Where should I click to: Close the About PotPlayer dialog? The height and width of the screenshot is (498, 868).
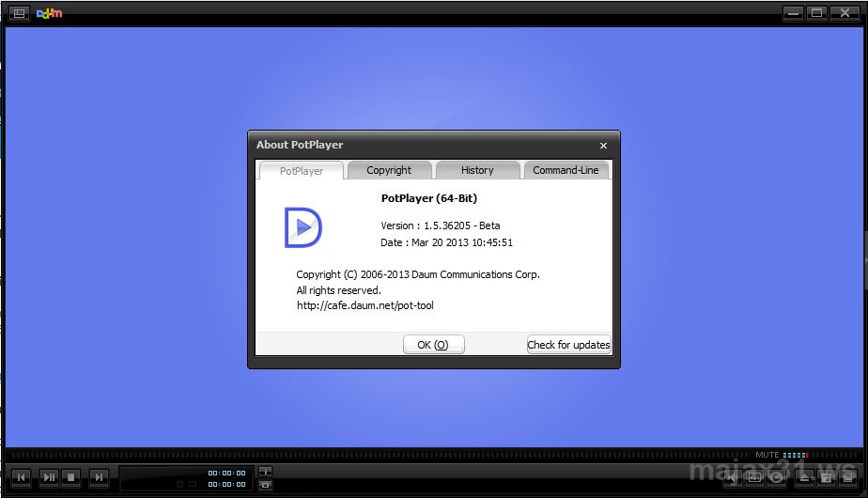coord(603,145)
